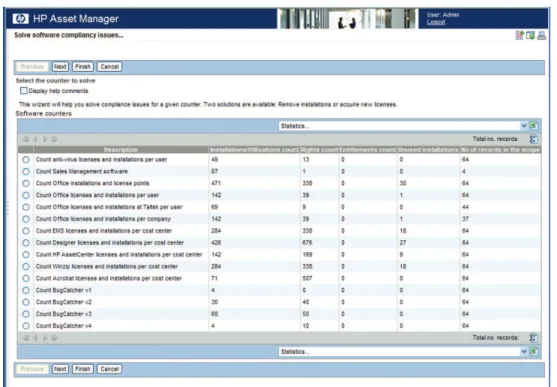
Task: Click 'Count BugCatcher v2' row text
Action: click(x=64, y=302)
